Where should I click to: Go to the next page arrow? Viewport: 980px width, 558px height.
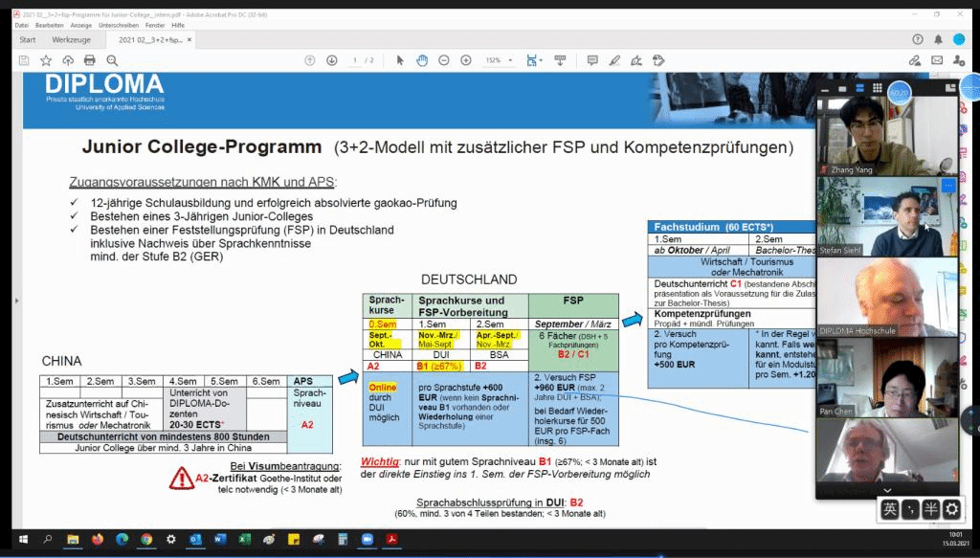[x=331, y=60]
